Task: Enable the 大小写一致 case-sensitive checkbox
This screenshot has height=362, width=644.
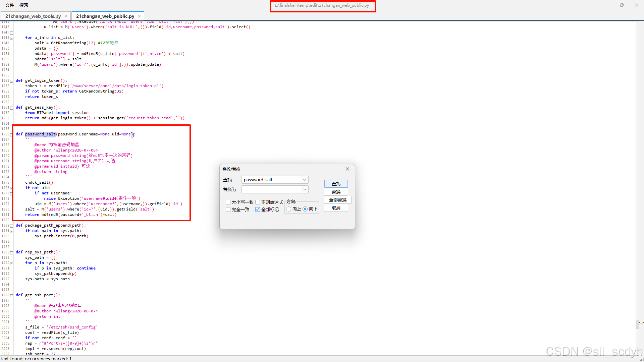Action: tap(228, 202)
